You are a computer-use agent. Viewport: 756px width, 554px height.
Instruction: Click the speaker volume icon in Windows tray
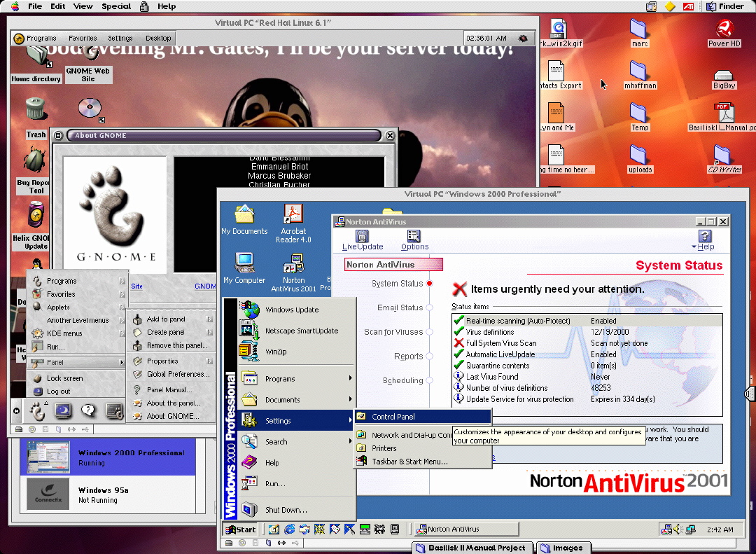tap(678, 529)
